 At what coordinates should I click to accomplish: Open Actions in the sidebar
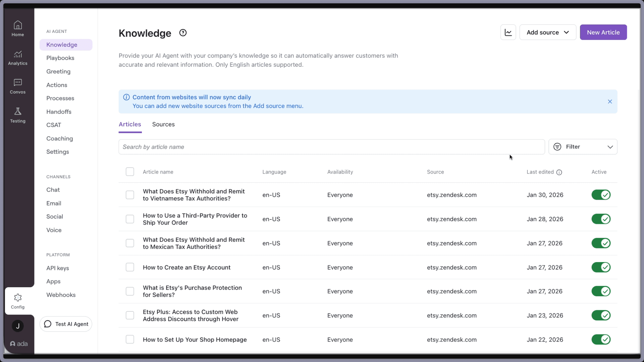click(57, 85)
